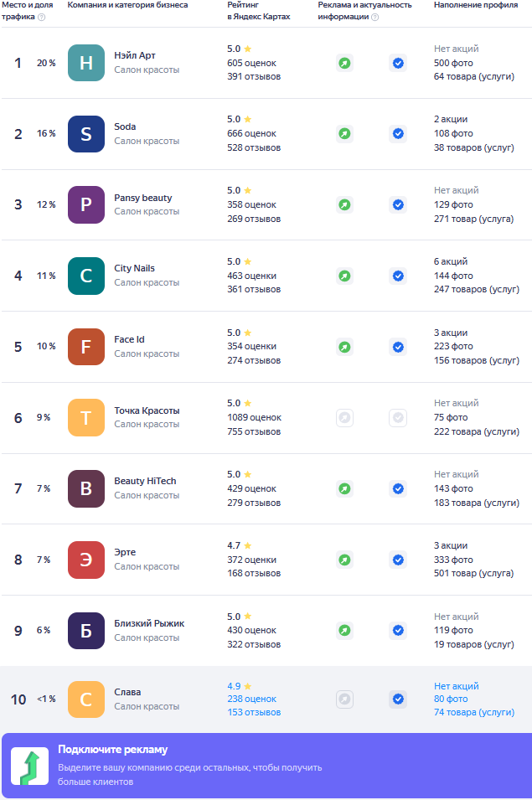
Task: Click green advertising icon for Эрте
Action: tap(344, 560)
